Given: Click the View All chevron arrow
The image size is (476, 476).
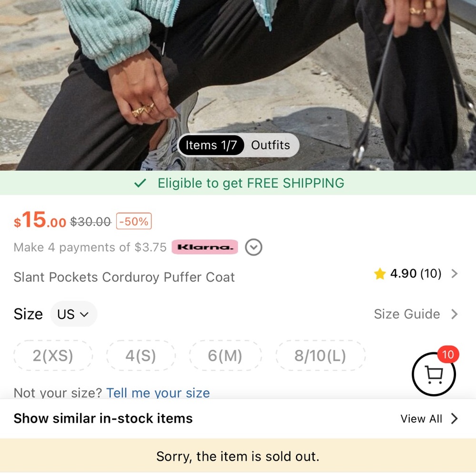Looking at the screenshot, I should [x=455, y=418].
